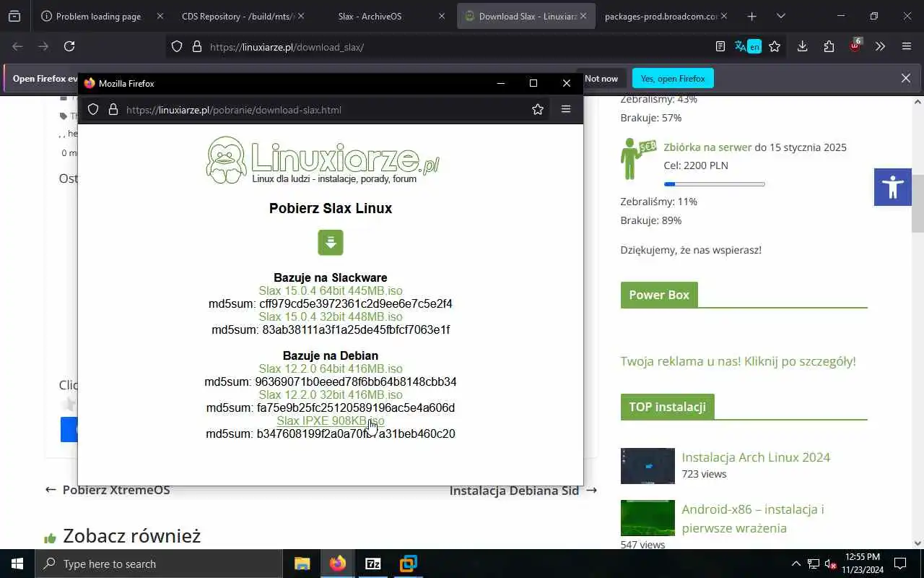Open Instalacja Arch Linux 2024 article
Image resolution: width=924 pixels, height=578 pixels.
(756, 457)
